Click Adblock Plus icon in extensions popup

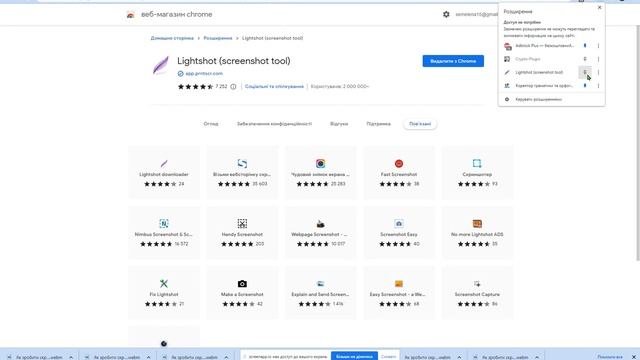(x=507, y=46)
